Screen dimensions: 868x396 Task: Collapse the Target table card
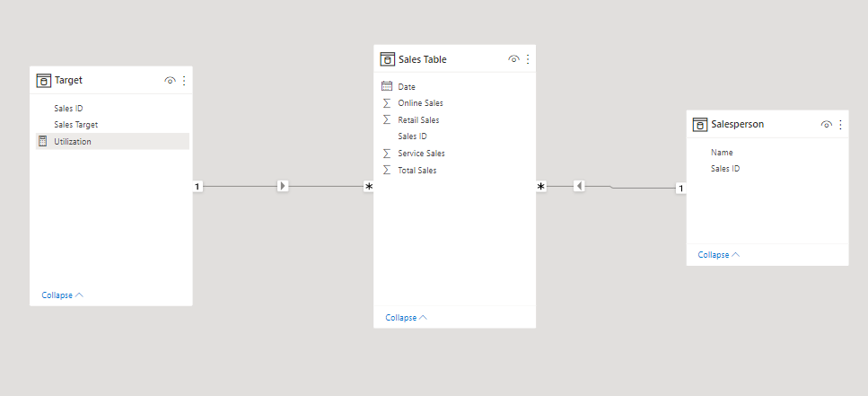pyautogui.click(x=63, y=295)
